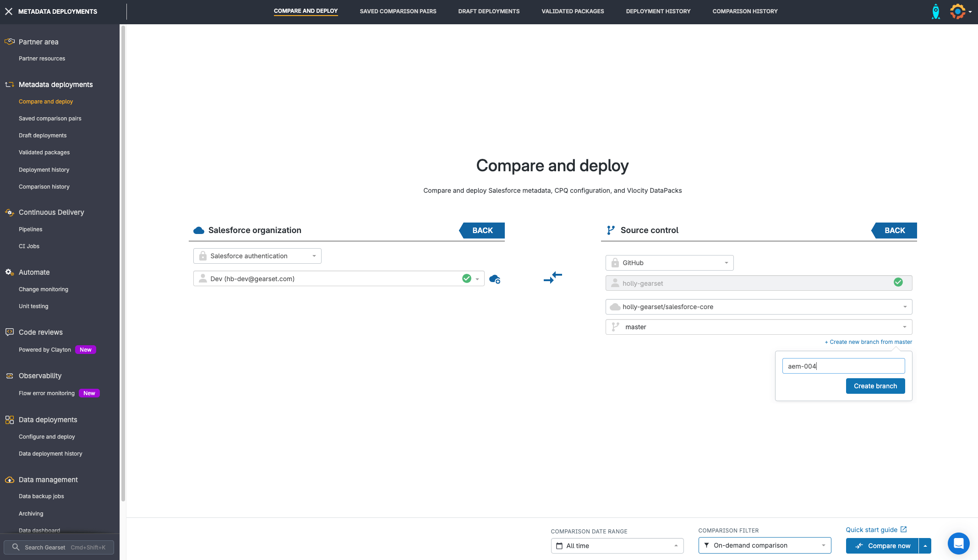Open the chat support bubble icon
The image size is (978, 560).
click(958, 544)
